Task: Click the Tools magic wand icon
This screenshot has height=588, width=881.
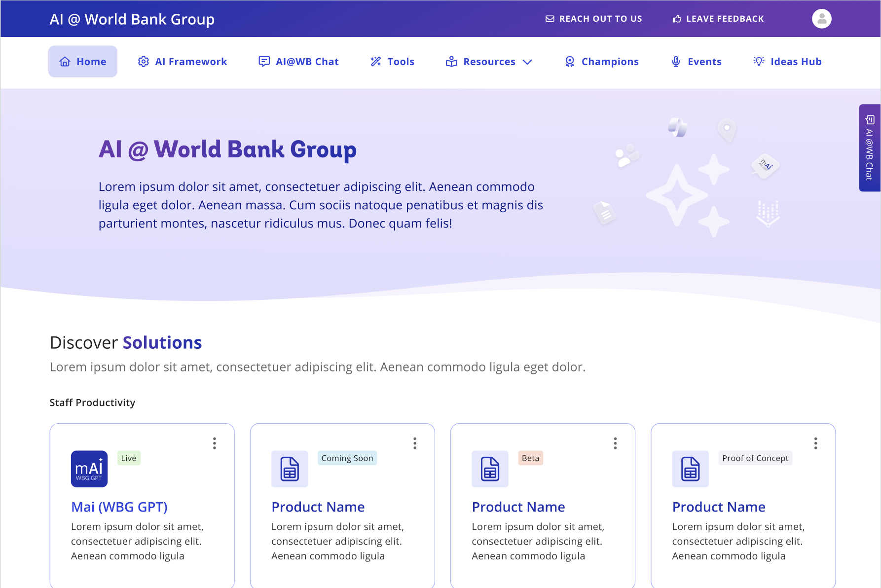Action: coord(376,62)
